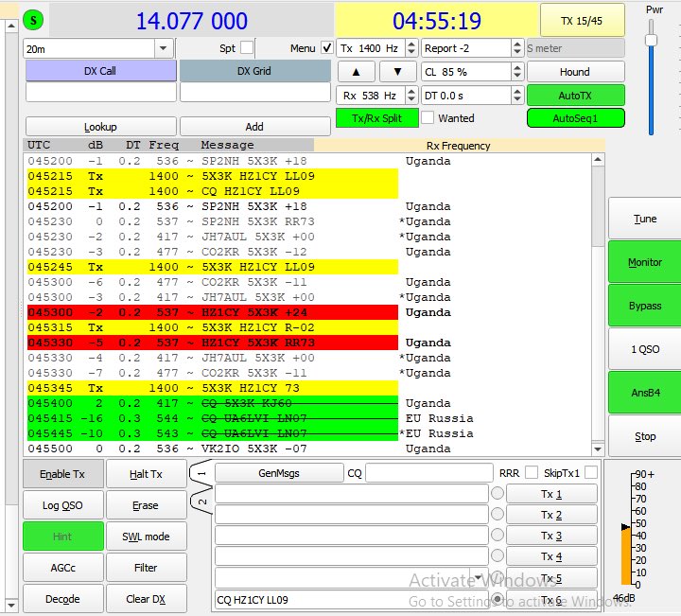This screenshot has width=681, height=616.
Task: Select message tab 2
Action: 201,502
